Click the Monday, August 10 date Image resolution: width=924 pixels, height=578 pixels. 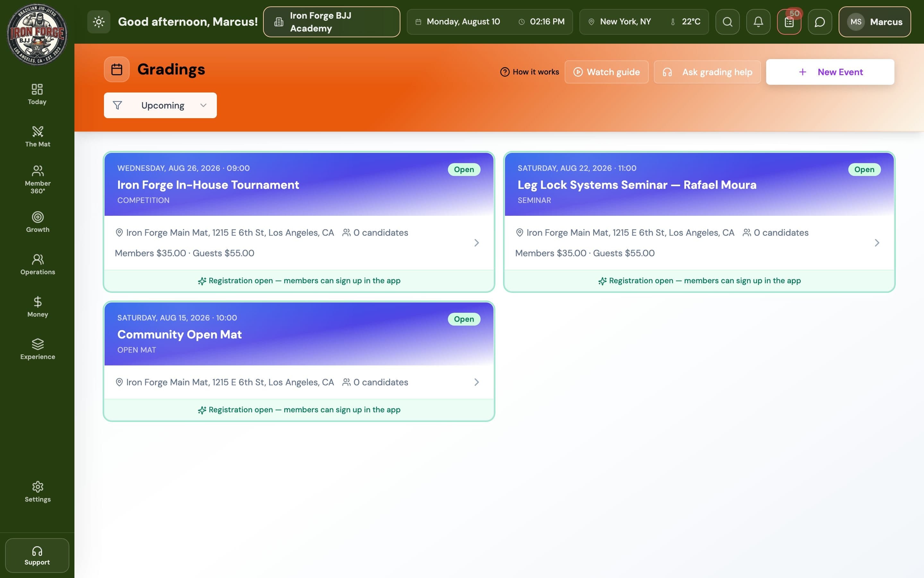[x=458, y=22]
